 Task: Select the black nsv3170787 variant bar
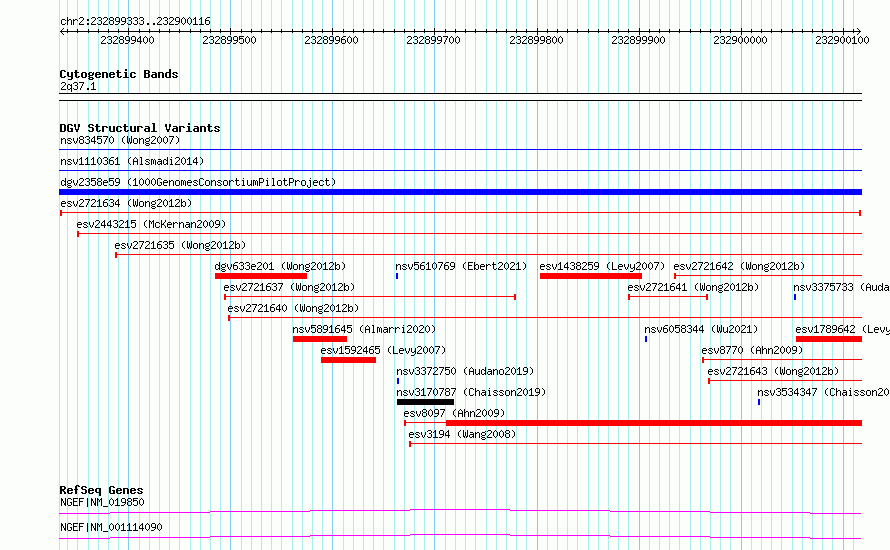[425, 402]
